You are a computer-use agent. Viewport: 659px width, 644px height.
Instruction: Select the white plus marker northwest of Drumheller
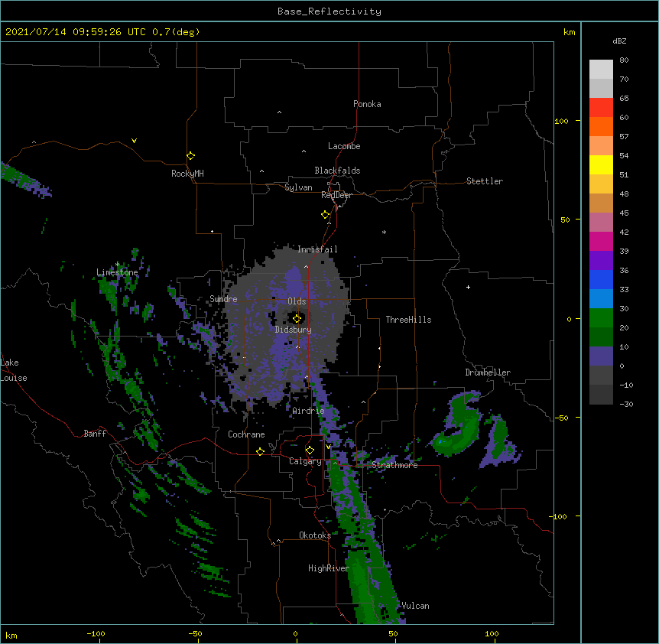[468, 287]
